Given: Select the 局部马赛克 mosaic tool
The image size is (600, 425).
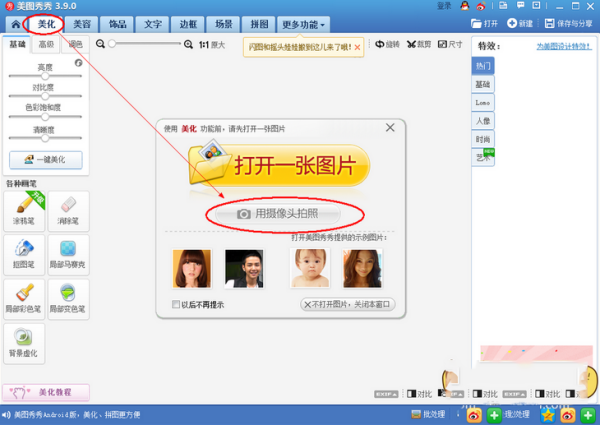Looking at the screenshot, I should click(x=67, y=251).
